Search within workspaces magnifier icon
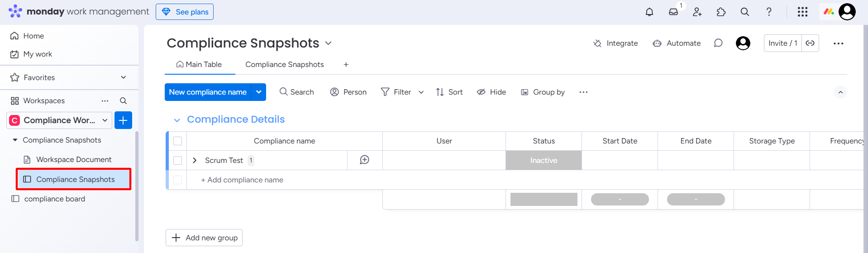 pyautogui.click(x=123, y=100)
